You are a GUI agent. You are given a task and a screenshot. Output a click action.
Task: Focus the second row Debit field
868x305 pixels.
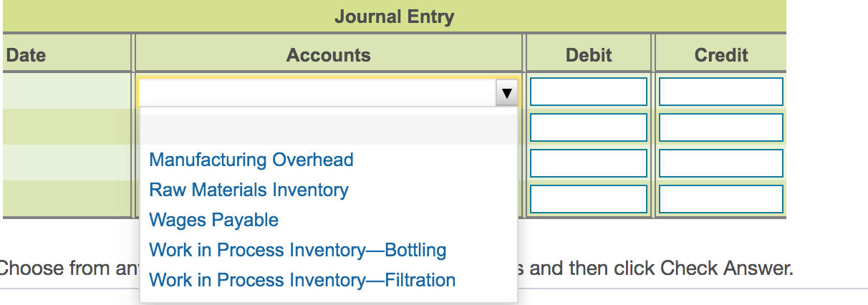589,127
